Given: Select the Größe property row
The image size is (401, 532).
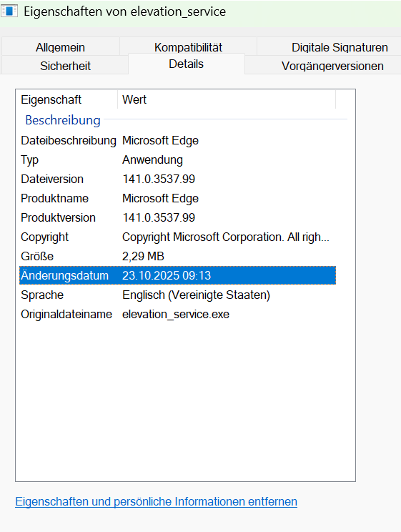Looking at the screenshot, I should click(177, 256).
